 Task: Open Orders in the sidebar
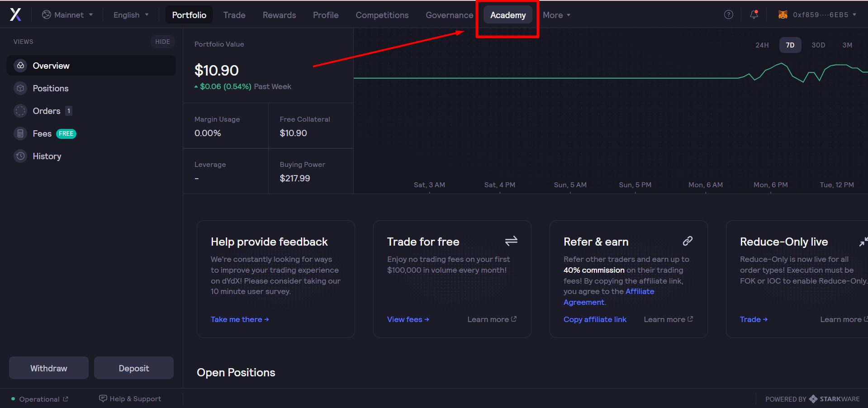91,111
